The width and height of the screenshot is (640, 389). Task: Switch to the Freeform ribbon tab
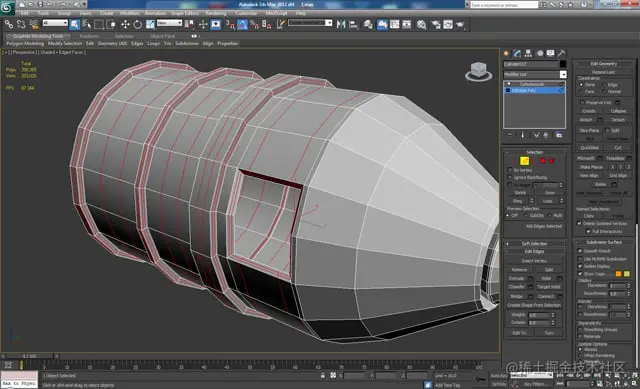click(89, 36)
